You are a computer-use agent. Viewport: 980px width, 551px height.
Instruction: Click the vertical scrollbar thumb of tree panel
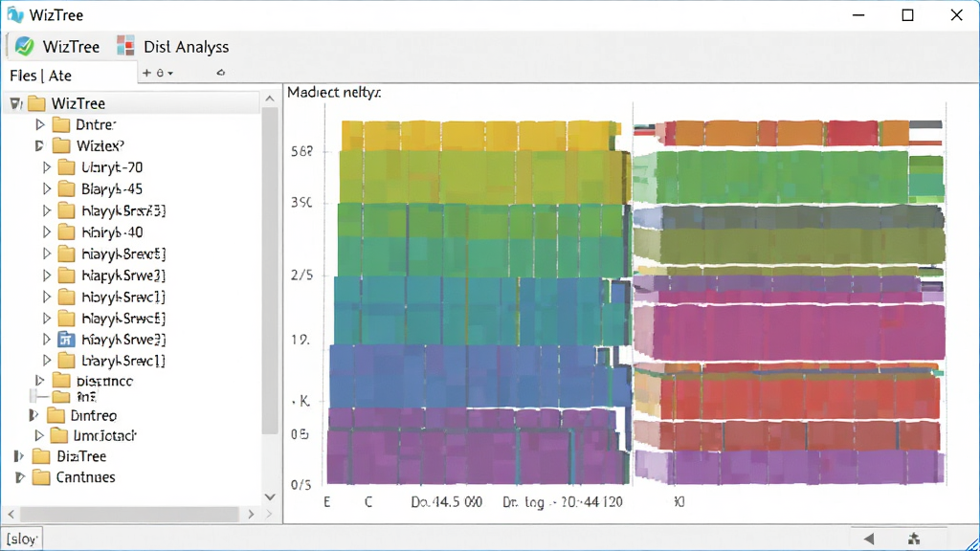pyautogui.click(x=270, y=271)
